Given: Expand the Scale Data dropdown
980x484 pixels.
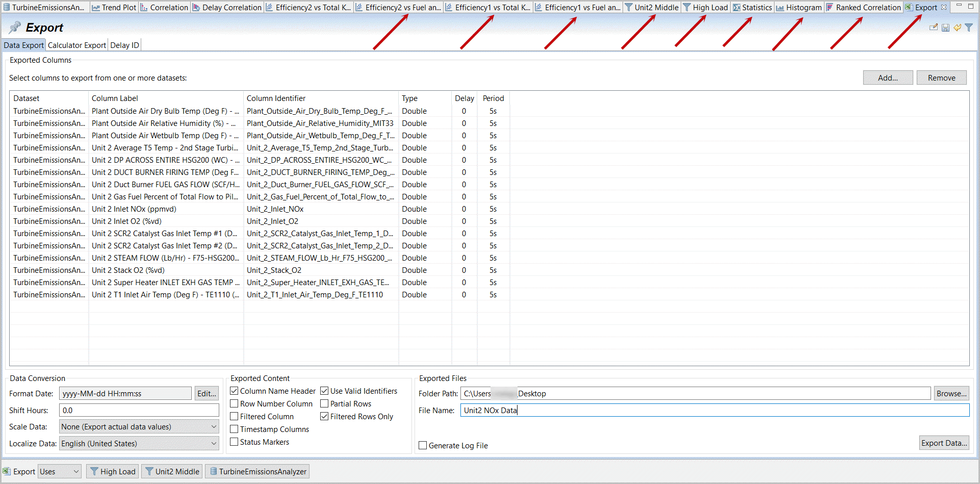Looking at the screenshot, I should pyautogui.click(x=139, y=427).
